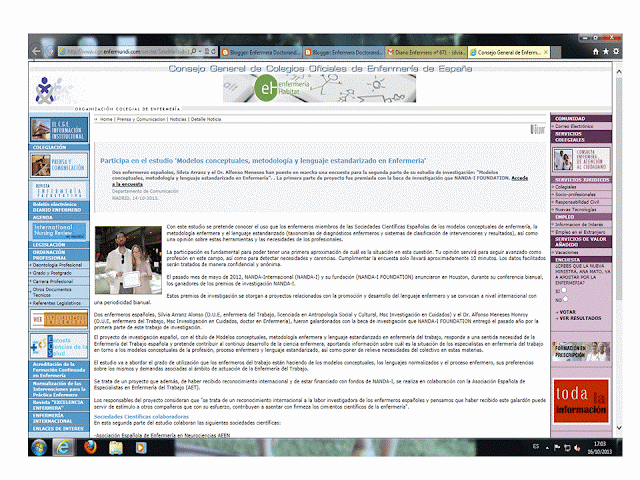640x480 pixels.
Task: Open Correo Electrónico link
Action: (x=574, y=126)
